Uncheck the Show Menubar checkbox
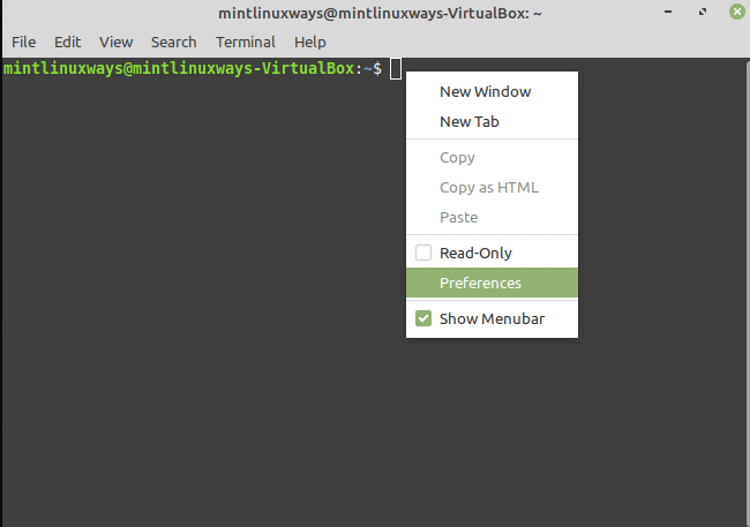750x527 pixels. tap(423, 318)
